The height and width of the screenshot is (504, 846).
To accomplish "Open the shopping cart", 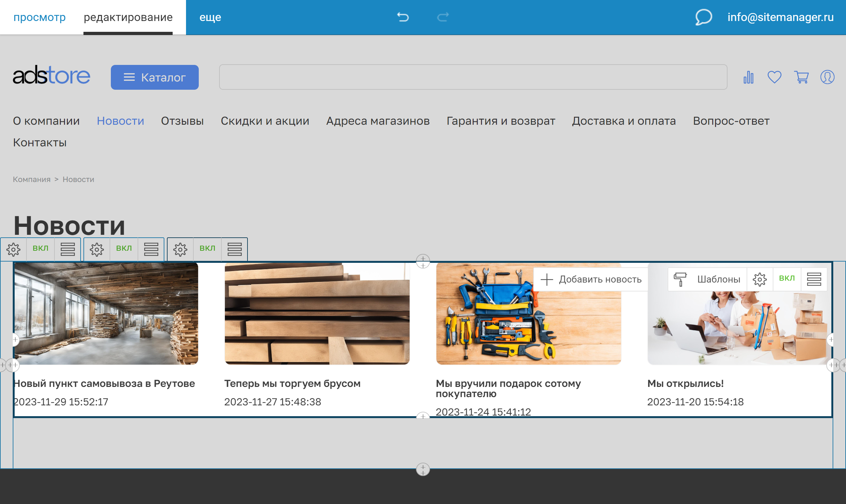I will (801, 77).
